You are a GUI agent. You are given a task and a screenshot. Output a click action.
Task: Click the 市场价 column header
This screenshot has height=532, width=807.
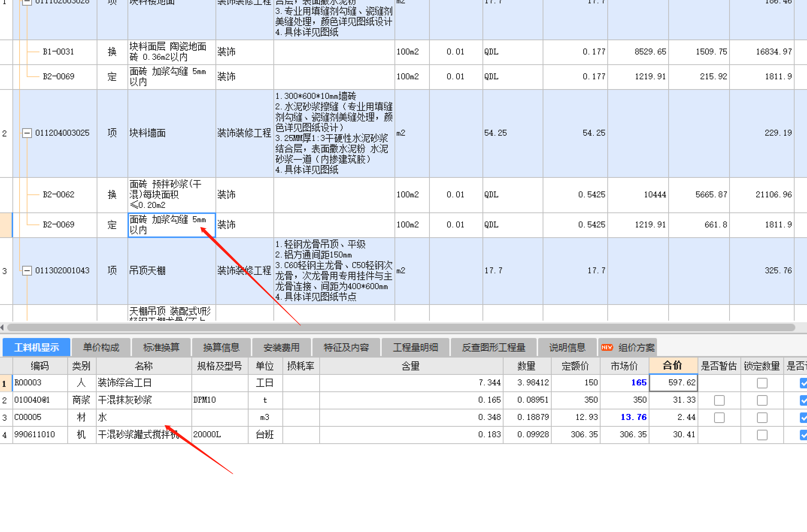coord(624,366)
